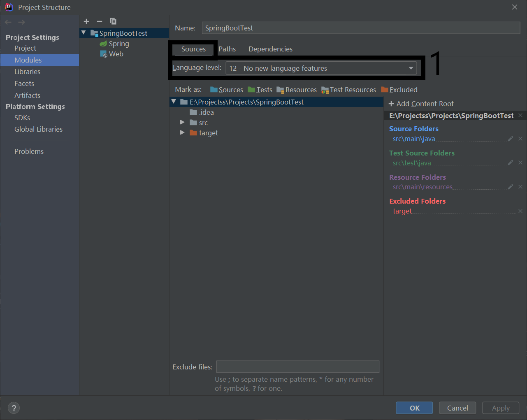Unmark src\test\java test source folder
Screen dimensions: 527x420
(520, 163)
